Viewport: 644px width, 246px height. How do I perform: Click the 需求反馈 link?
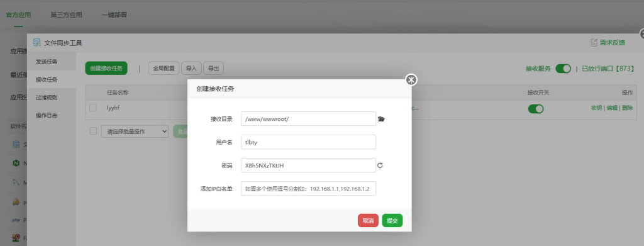pyautogui.click(x=613, y=42)
